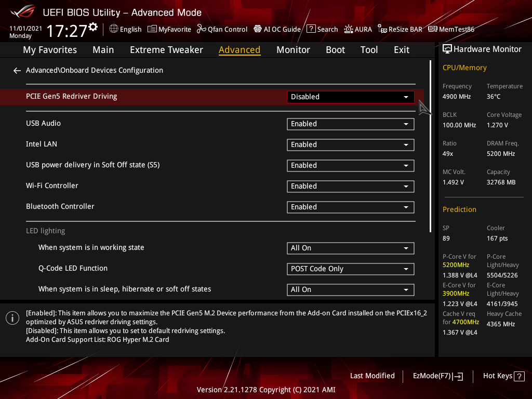Switch to the Tool tab

[x=369, y=50]
